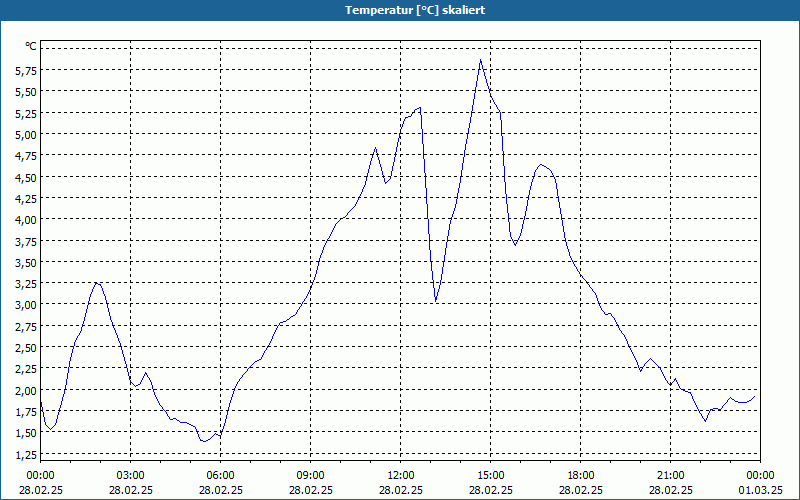Select the 5,50 y-axis value

click(26, 92)
